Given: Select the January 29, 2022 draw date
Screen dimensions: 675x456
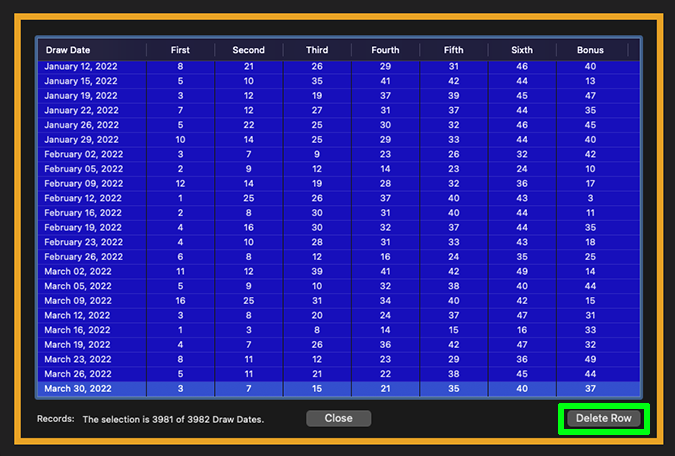Looking at the screenshot, I should 81,140.
